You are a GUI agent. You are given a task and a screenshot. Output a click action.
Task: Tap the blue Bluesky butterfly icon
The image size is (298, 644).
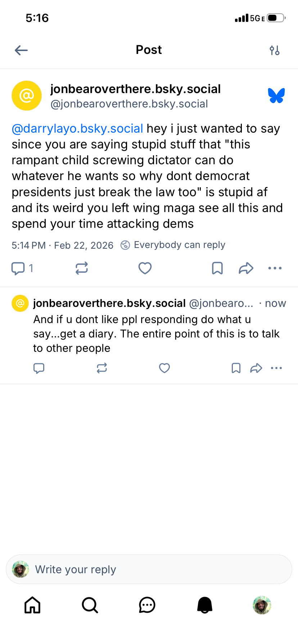click(276, 96)
